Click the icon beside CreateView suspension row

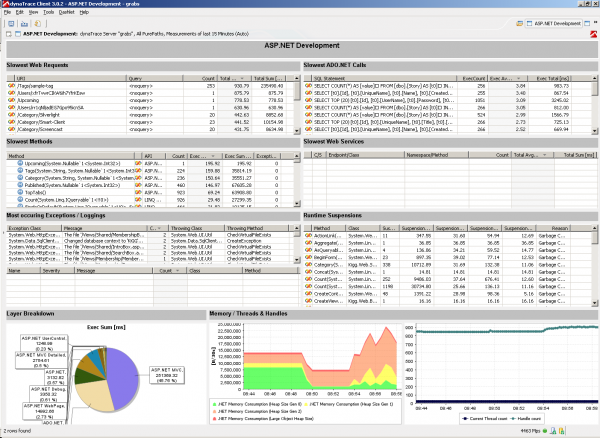point(308,301)
